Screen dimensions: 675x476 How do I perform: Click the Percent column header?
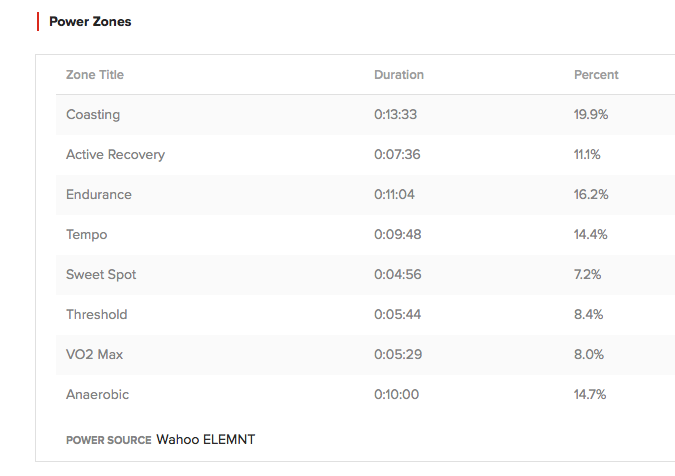click(596, 75)
